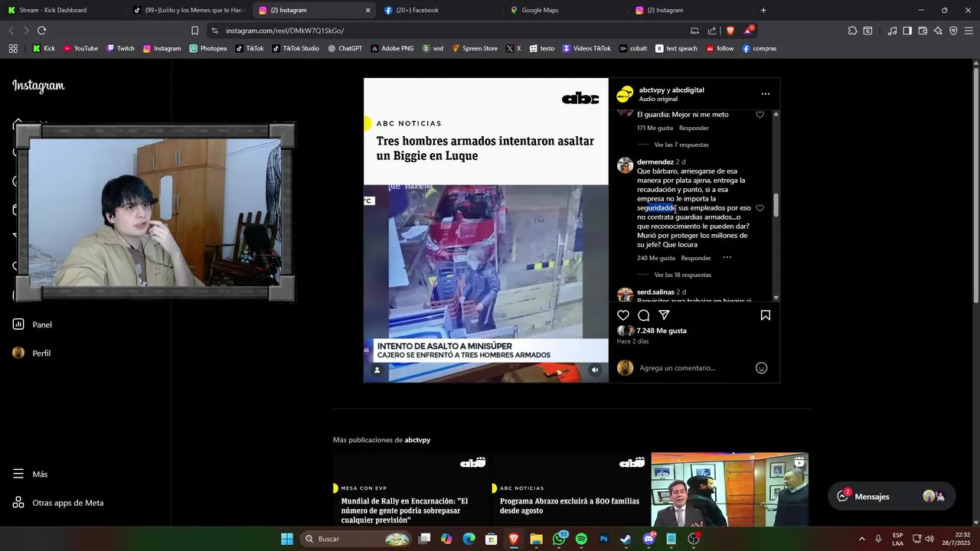Mute the reel audio speaker icon
This screenshot has height=551, width=980.
tap(595, 370)
